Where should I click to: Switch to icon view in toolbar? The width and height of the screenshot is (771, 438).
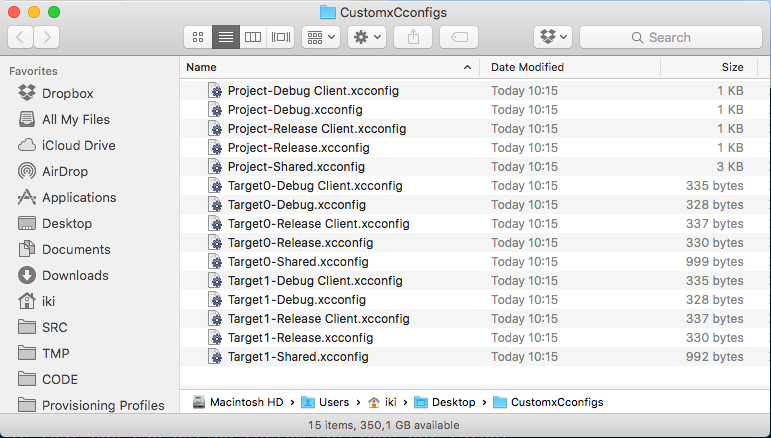(198, 37)
